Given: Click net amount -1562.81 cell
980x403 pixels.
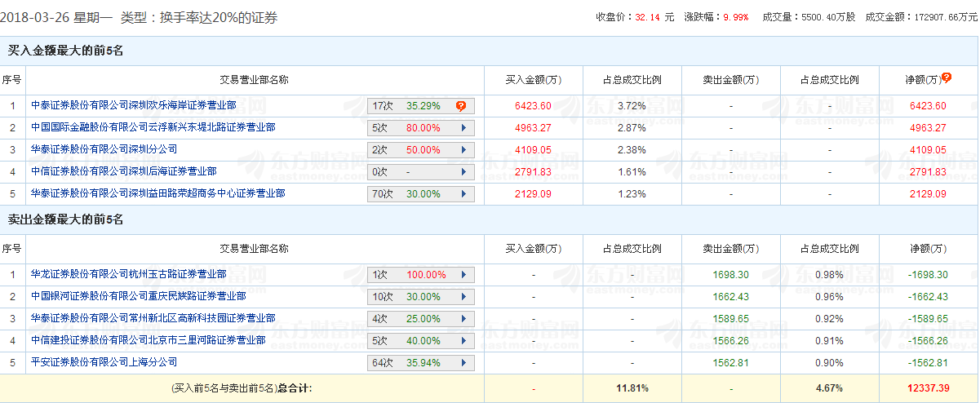Looking at the screenshot, I should [926, 363].
